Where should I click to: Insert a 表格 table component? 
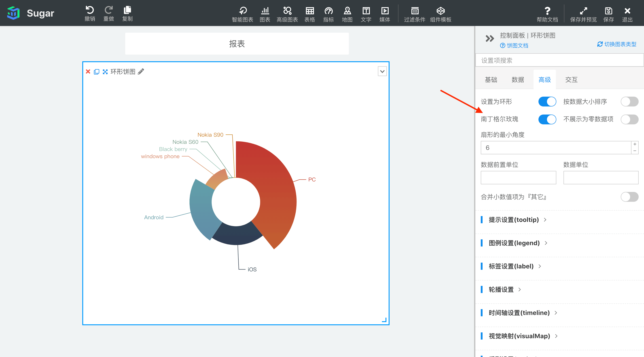pyautogui.click(x=310, y=14)
